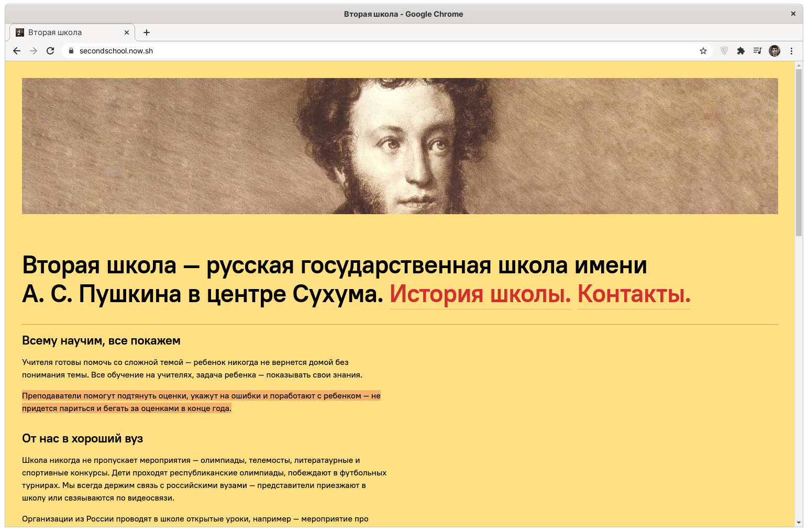
Task: Open a new tab with plus
Action: pos(147,32)
